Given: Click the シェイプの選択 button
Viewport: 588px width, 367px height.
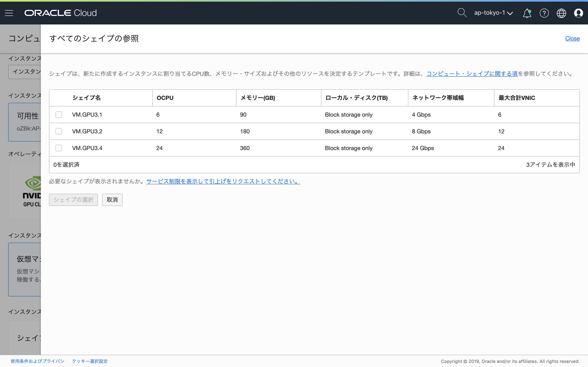Looking at the screenshot, I should pyautogui.click(x=73, y=200).
